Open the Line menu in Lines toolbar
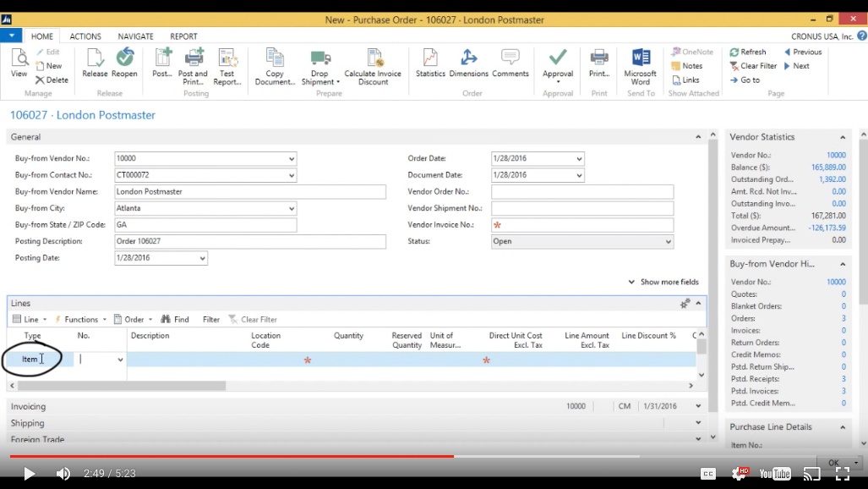 click(30, 319)
